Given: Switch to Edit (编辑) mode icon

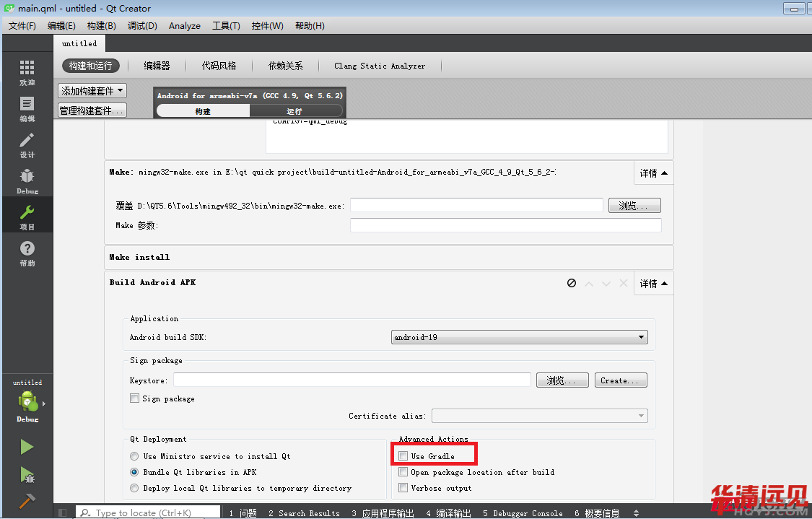Looking at the screenshot, I should tap(27, 108).
